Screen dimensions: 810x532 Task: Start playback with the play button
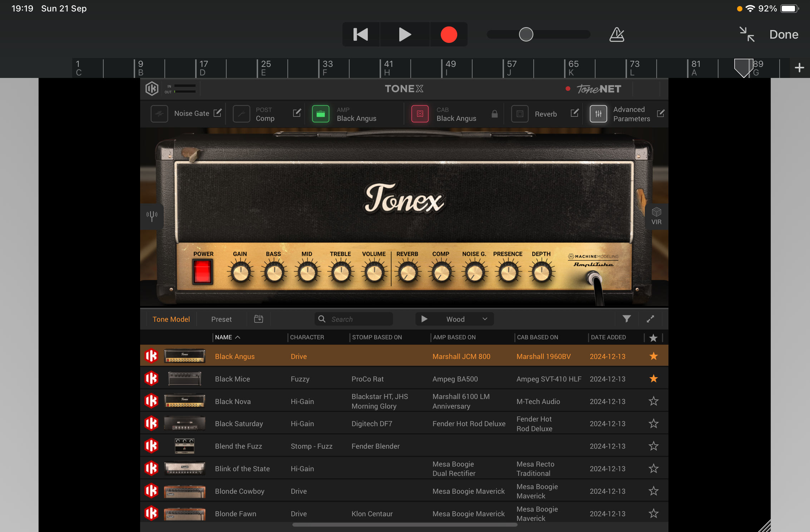(405, 35)
